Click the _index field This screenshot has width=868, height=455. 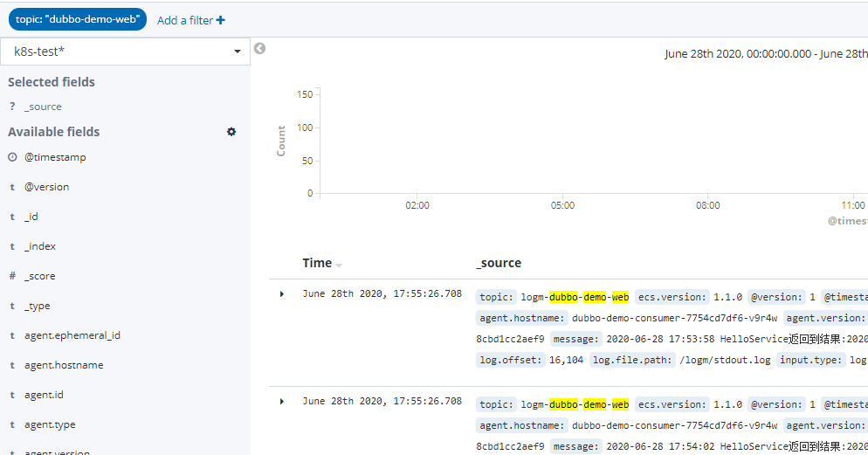(x=40, y=246)
